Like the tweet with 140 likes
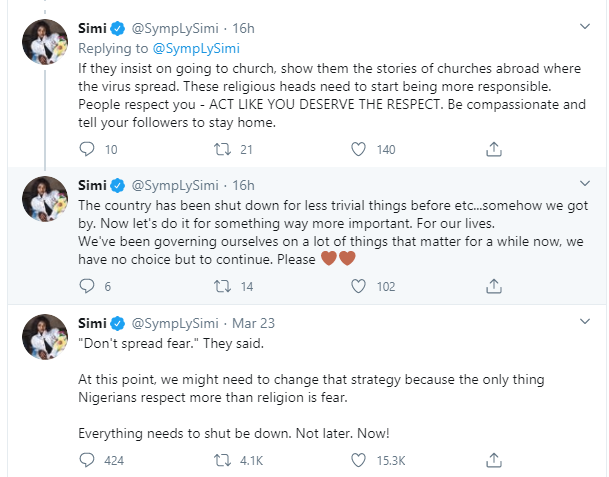The height and width of the screenshot is (477, 609). [x=358, y=149]
